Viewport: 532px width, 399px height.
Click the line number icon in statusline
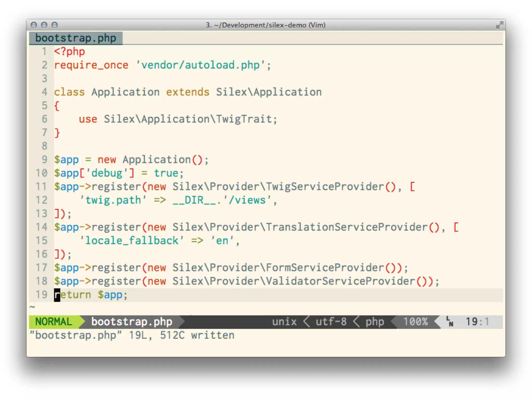pos(450,321)
